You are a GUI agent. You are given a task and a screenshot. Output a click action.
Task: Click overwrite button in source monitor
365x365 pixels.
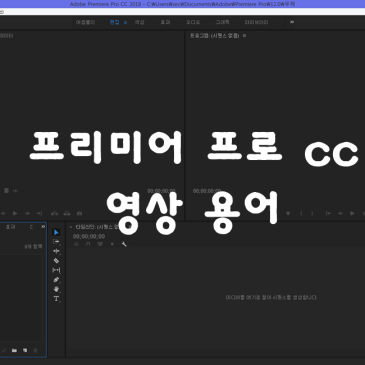point(67,213)
